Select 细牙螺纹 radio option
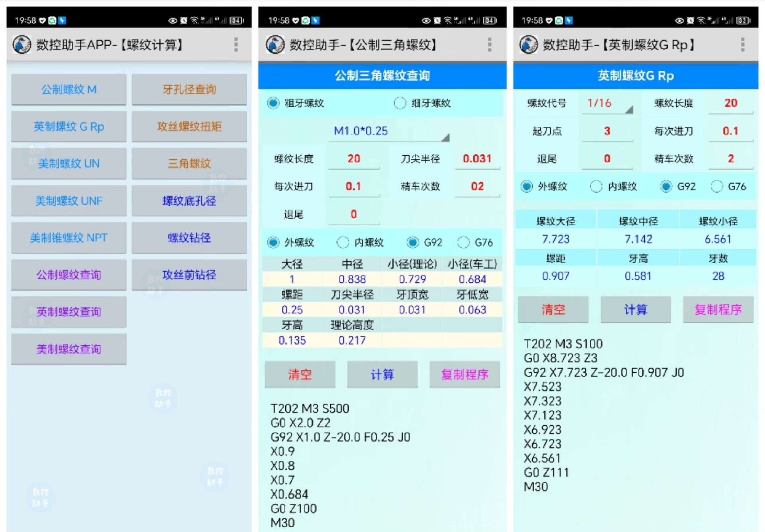This screenshot has width=765, height=532. 400,103
